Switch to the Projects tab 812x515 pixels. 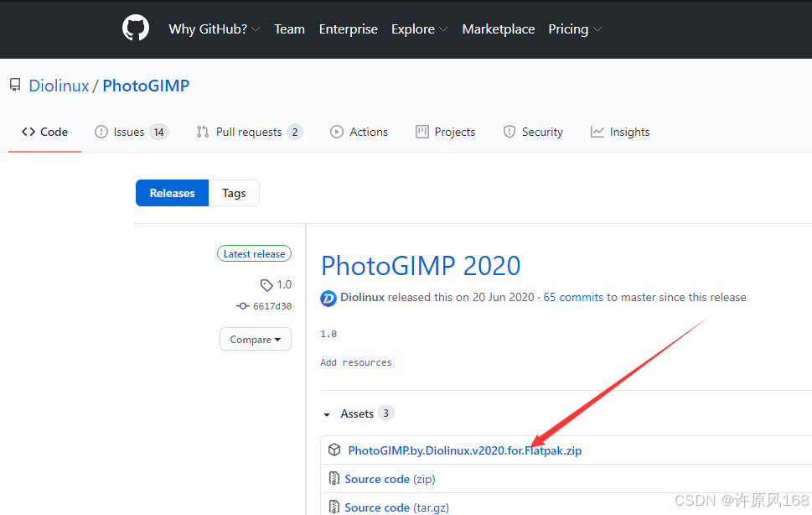pyautogui.click(x=445, y=133)
